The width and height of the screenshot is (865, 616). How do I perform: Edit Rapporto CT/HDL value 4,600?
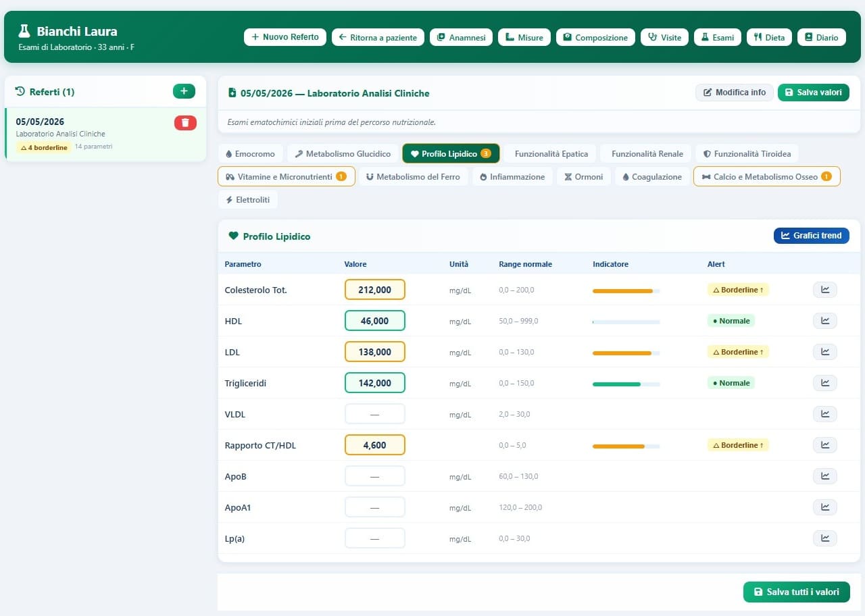[375, 445]
